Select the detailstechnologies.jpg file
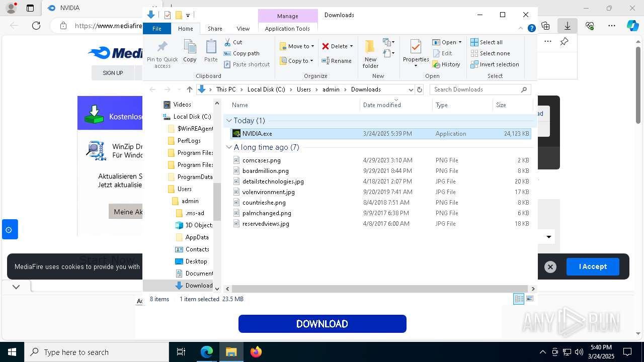 click(381, 182)
